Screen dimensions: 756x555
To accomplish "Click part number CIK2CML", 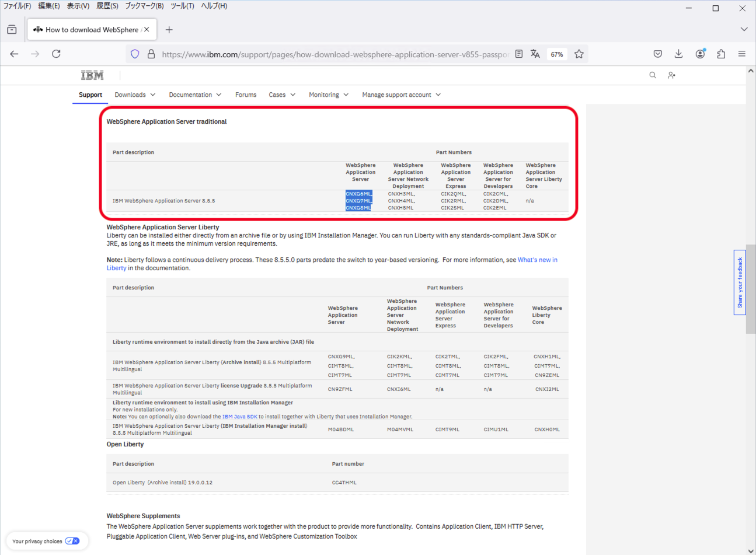I will tap(496, 194).
